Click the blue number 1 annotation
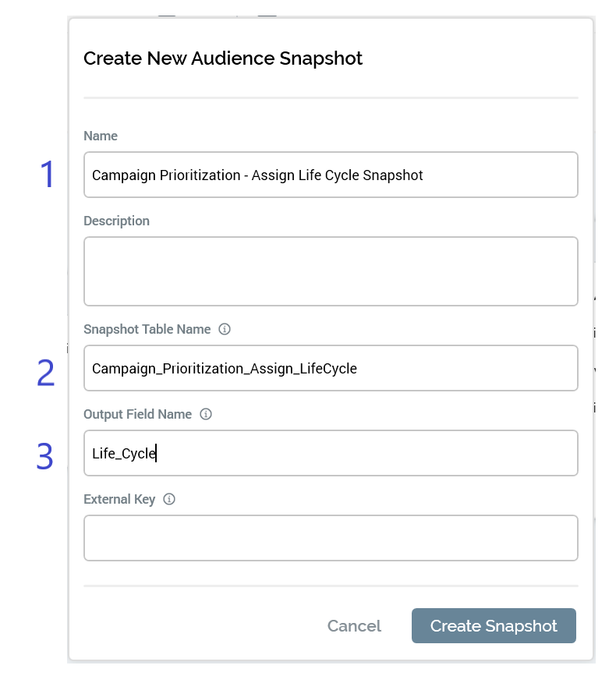 [x=48, y=174]
